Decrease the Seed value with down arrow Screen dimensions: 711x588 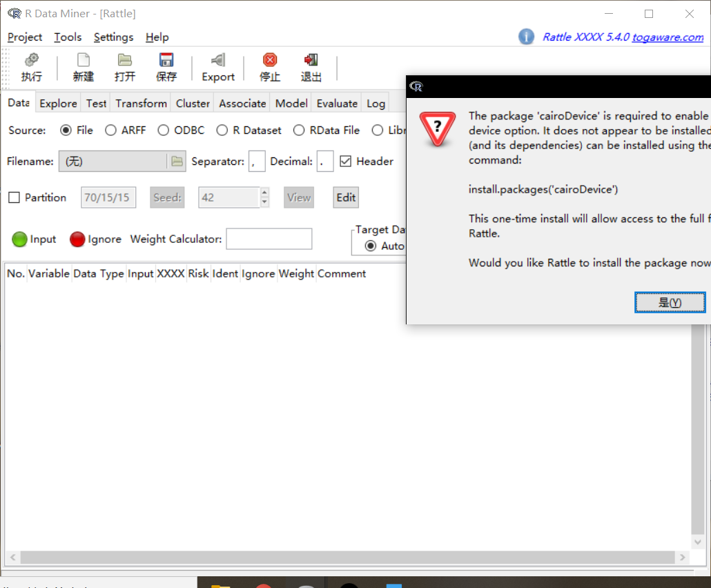point(265,203)
